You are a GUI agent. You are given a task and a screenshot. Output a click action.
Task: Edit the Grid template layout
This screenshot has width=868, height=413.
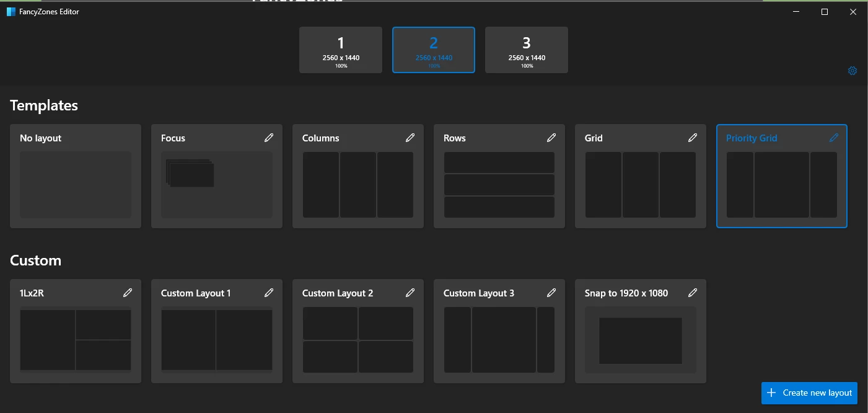point(693,138)
